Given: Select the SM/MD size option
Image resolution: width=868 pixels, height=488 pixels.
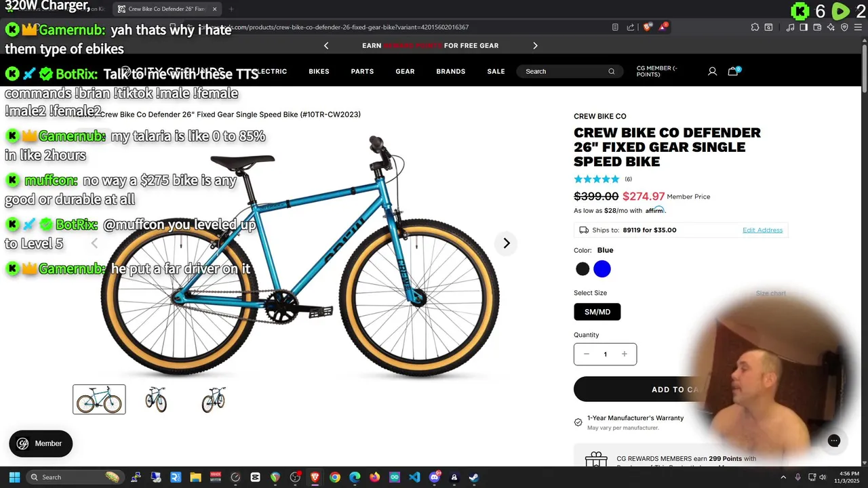Looking at the screenshot, I should (x=597, y=312).
